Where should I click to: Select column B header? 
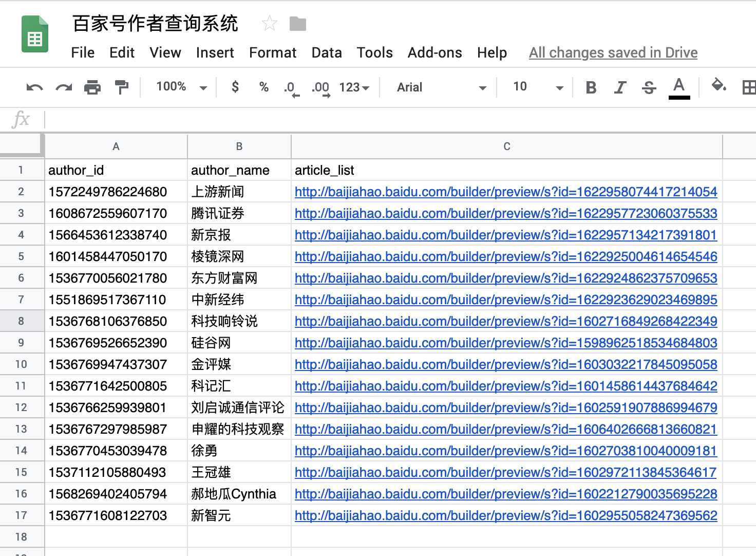point(239,146)
